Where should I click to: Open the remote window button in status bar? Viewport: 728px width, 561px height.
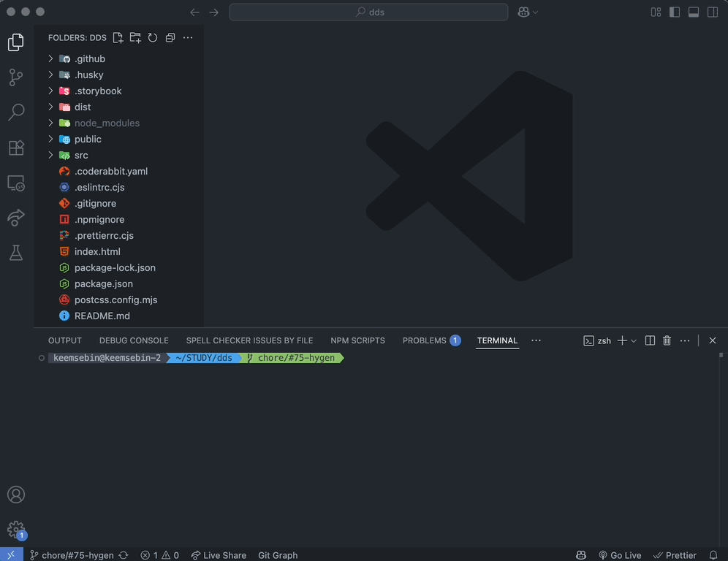point(11,555)
